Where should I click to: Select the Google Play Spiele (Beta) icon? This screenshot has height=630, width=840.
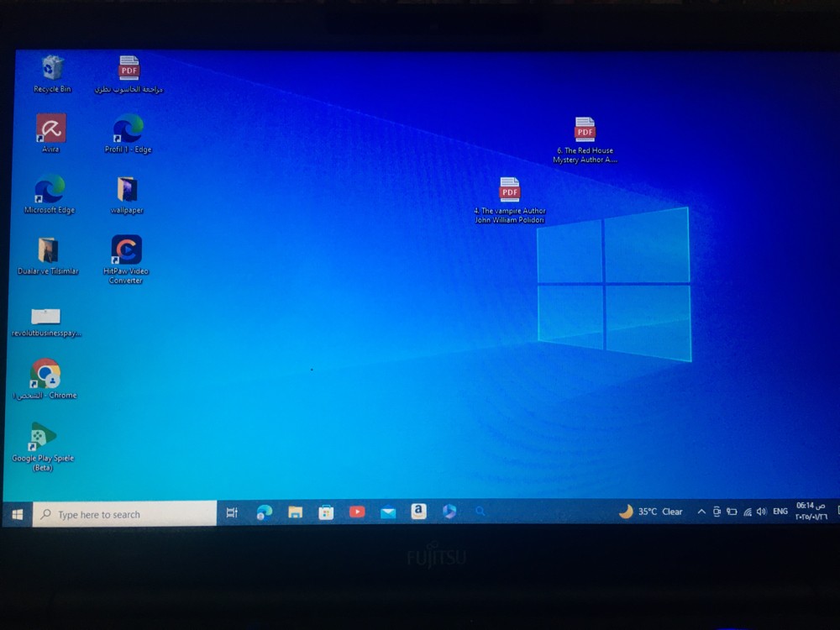coord(43,447)
